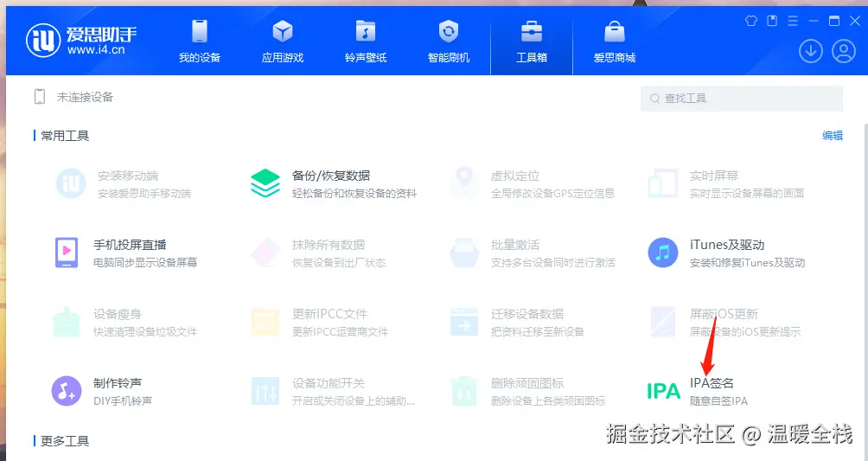Click 迁移设备数据 title text
Viewport: 868px width, 461px height.
click(x=527, y=314)
